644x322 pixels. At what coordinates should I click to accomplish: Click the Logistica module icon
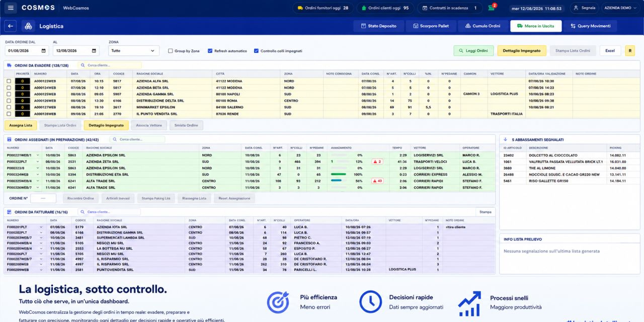[x=28, y=26]
